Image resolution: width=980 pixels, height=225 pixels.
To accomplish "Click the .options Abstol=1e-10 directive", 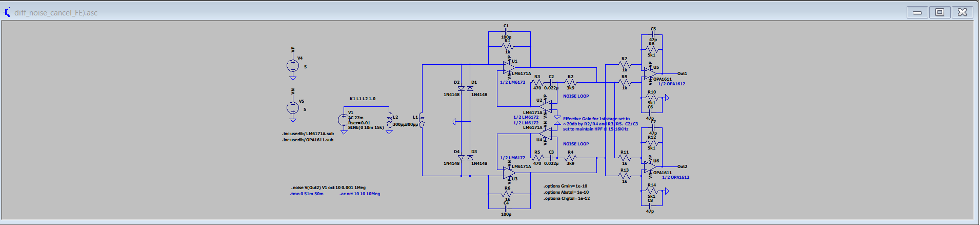I will point(566,192).
